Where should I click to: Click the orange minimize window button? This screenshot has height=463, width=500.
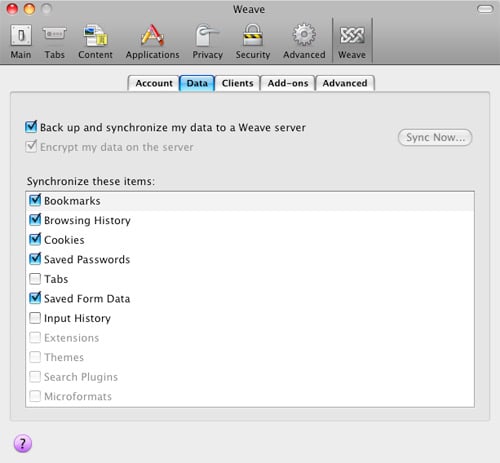(x=29, y=9)
